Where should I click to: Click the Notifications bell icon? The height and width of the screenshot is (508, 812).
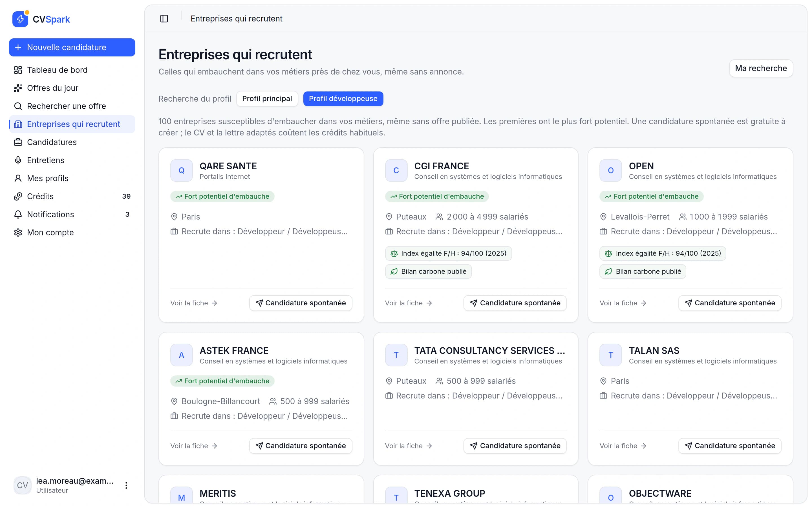(18, 214)
